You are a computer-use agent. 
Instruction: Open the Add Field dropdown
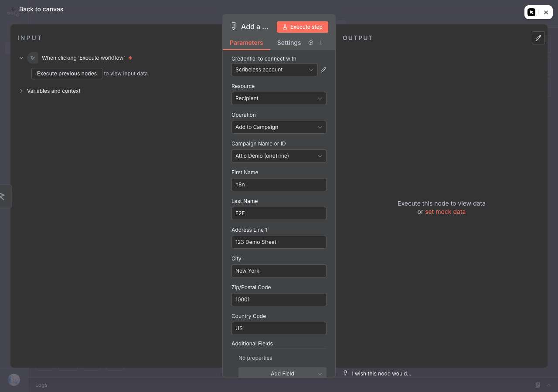(282, 373)
